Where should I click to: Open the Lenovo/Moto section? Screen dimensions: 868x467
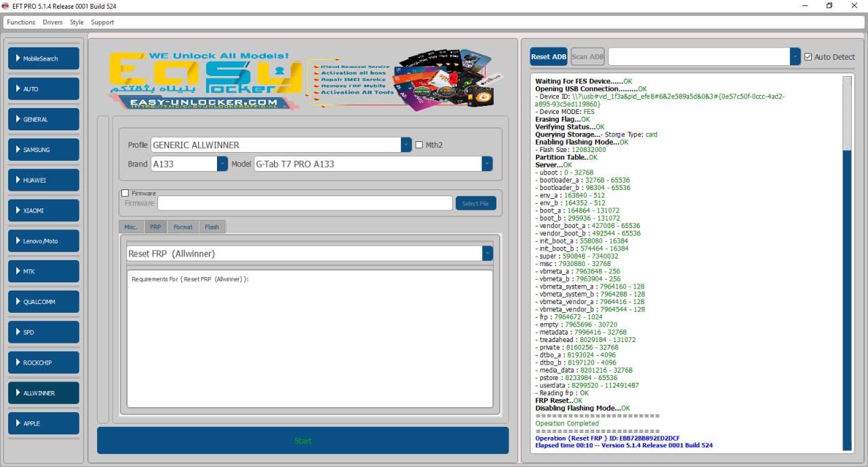coord(43,241)
